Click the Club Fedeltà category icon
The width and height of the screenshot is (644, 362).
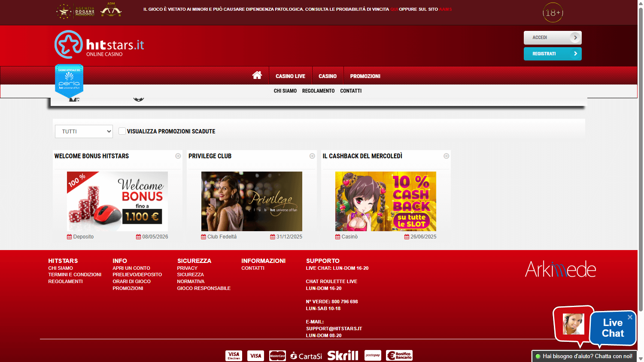[x=204, y=237]
